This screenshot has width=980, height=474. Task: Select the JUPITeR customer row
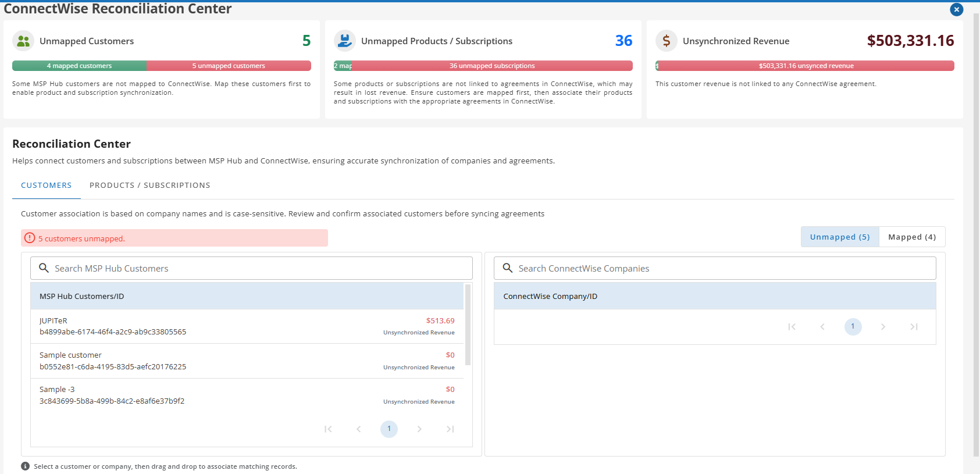(247, 326)
